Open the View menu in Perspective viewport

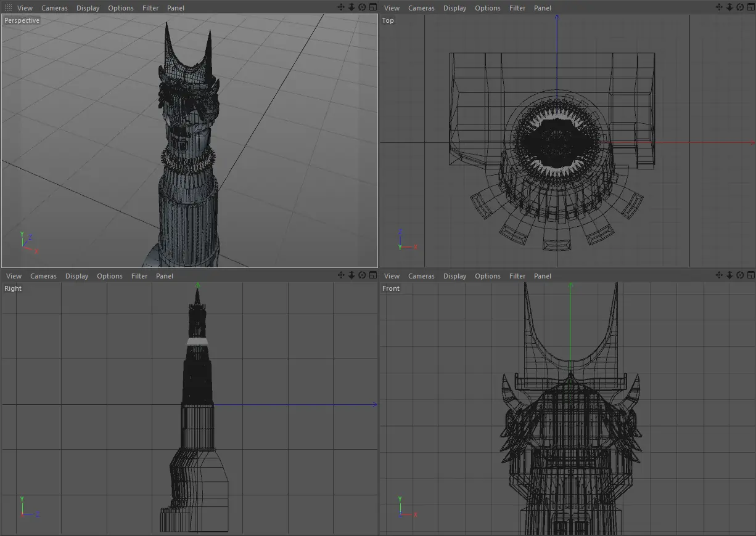point(25,8)
